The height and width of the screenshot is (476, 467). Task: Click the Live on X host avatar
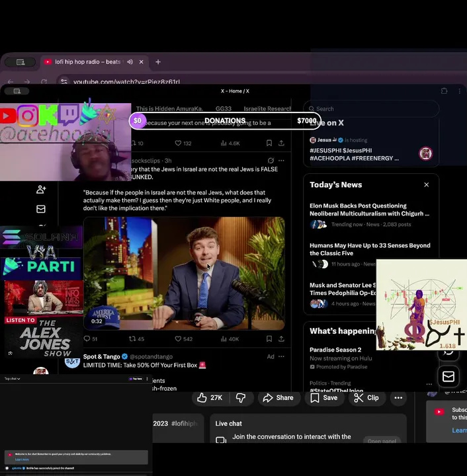[x=426, y=153]
